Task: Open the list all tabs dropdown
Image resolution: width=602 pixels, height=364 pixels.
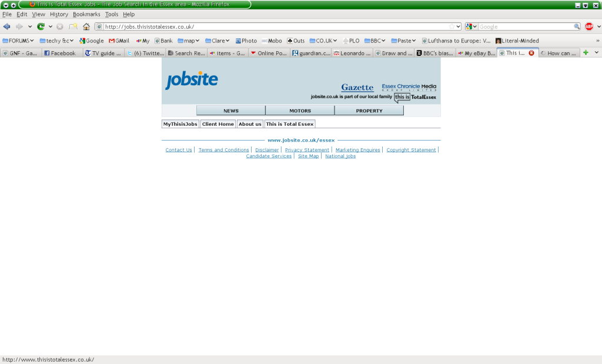Action: (596, 52)
